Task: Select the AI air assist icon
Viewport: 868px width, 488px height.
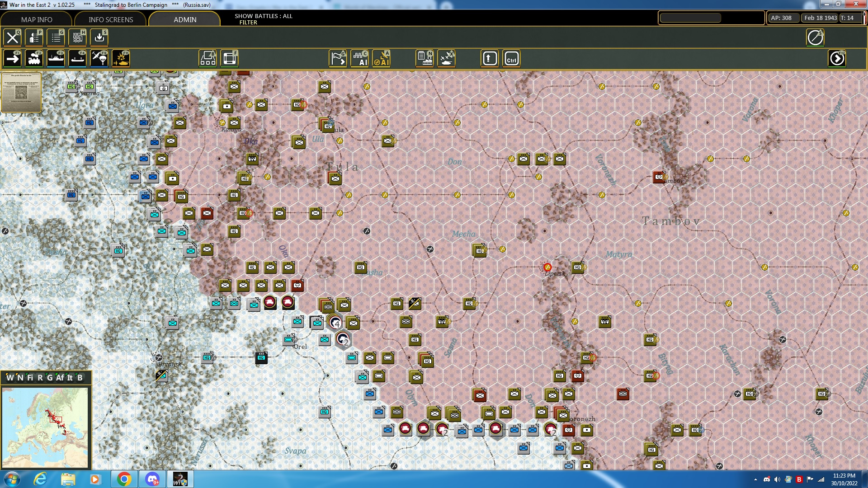Action: [x=382, y=58]
